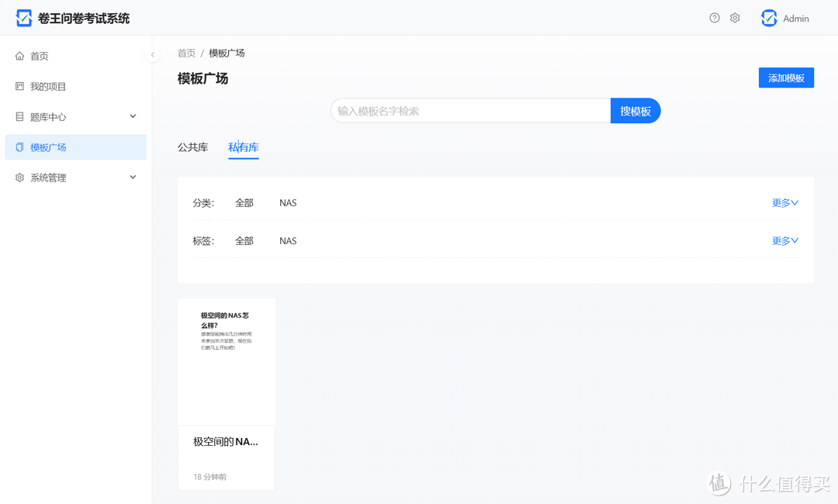
Task: Open the Admin avatar icon
Action: coord(768,17)
